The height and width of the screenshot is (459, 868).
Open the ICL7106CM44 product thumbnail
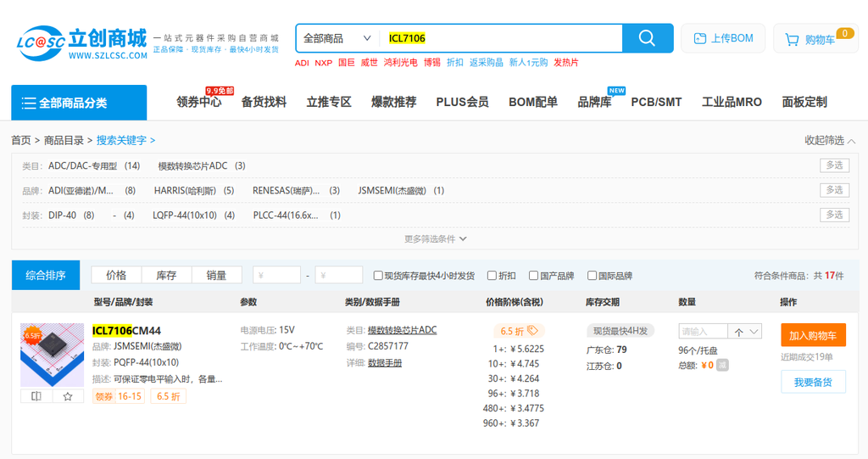click(52, 355)
